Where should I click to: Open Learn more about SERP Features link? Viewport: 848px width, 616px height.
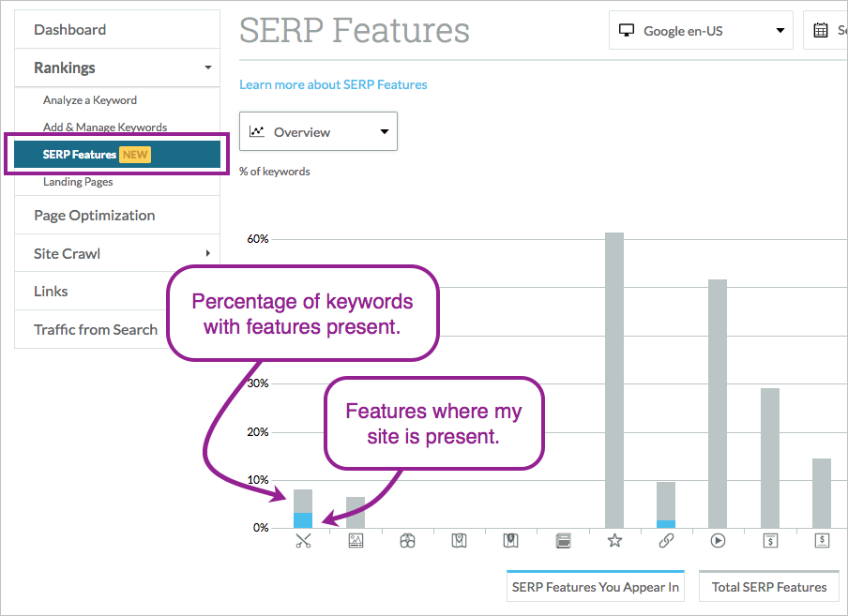click(333, 84)
